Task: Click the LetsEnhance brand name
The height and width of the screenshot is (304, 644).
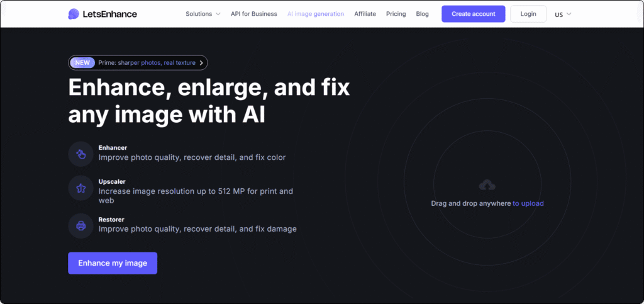Action: (109, 14)
